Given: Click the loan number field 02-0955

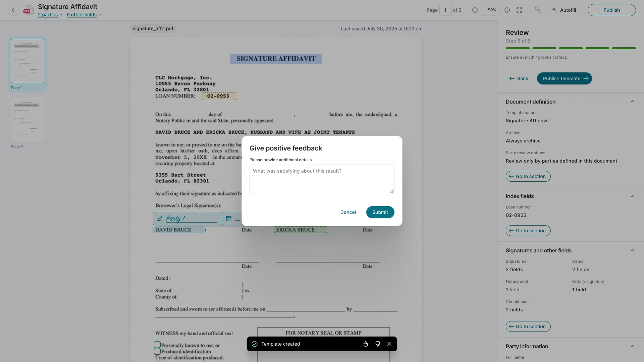Looking at the screenshot, I should [x=219, y=96].
